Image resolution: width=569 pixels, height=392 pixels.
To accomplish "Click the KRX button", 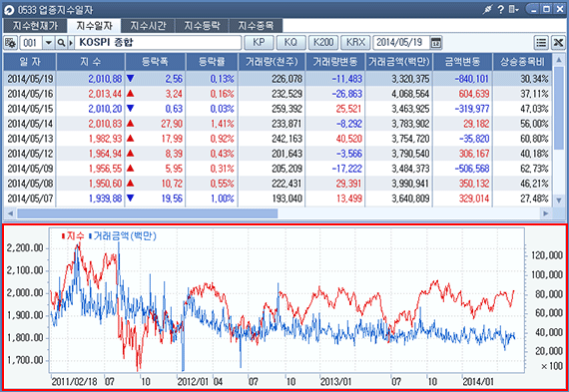I will point(355,43).
